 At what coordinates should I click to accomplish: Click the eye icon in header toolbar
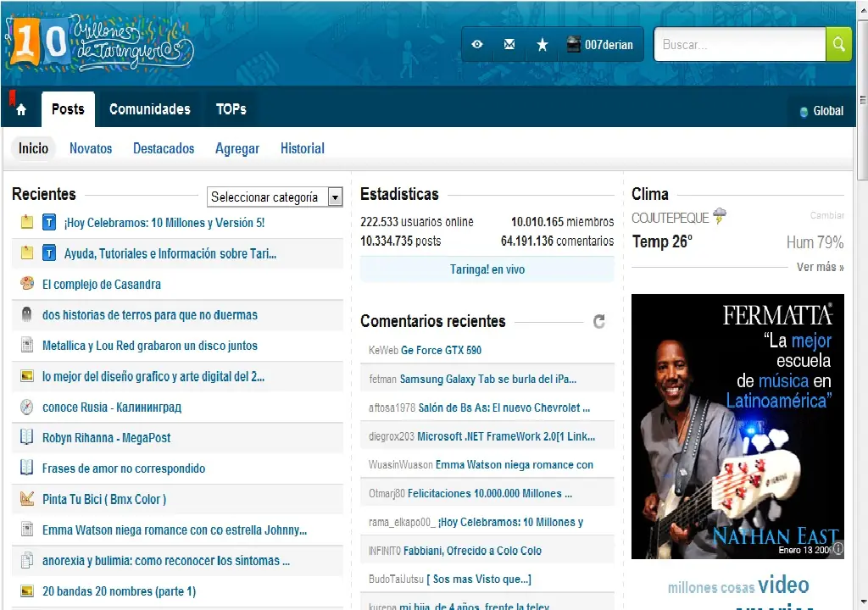[x=477, y=44]
